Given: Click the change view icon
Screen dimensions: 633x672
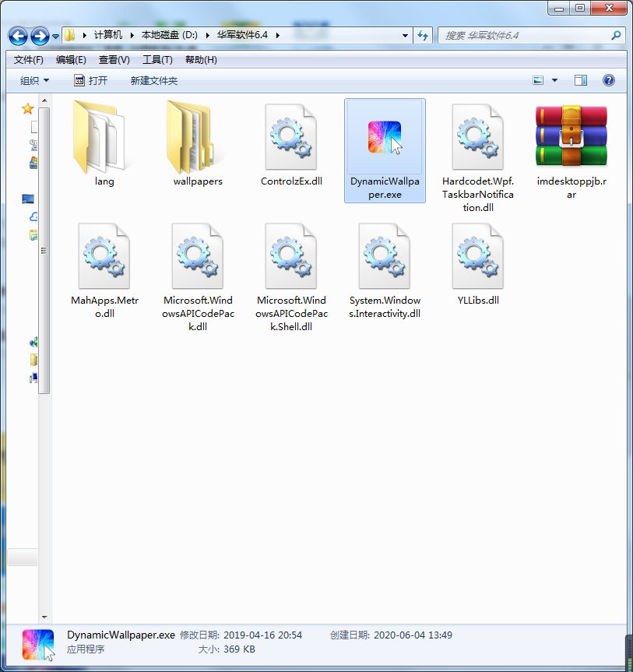Looking at the screenshot, I should point(538,80).
